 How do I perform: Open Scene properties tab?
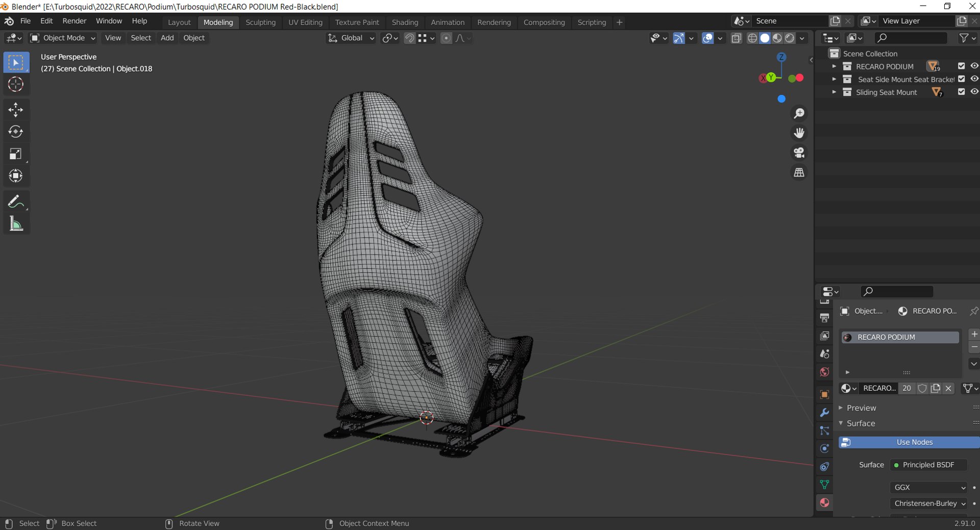tap(824, 354)
